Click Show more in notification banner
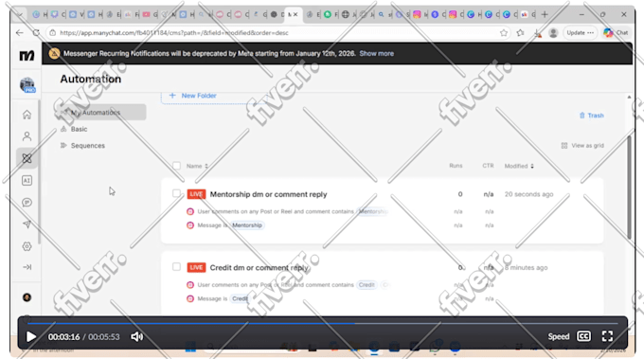 [x=377, y=53]
